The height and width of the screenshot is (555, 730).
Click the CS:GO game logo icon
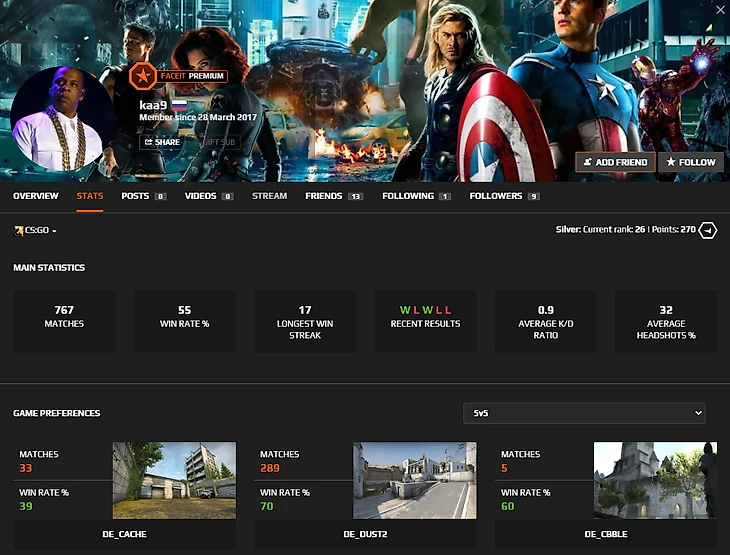coord(18,231)
